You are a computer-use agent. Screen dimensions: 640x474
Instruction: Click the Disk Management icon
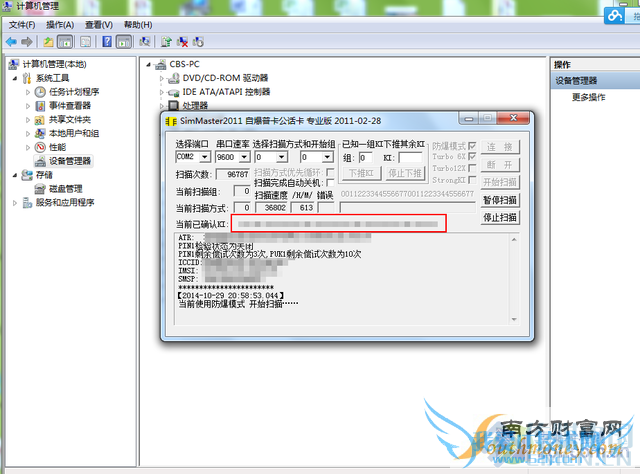[x=40, y=189]
